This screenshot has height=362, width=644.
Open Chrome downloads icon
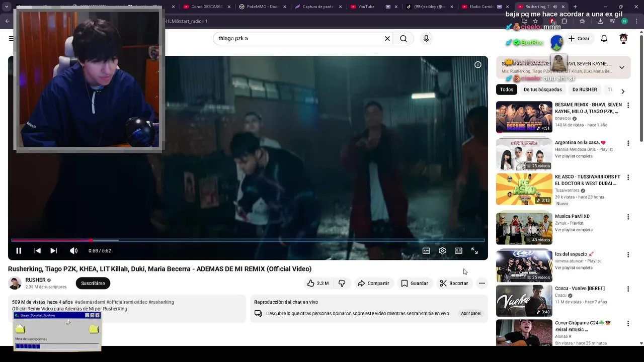(600, 21)
